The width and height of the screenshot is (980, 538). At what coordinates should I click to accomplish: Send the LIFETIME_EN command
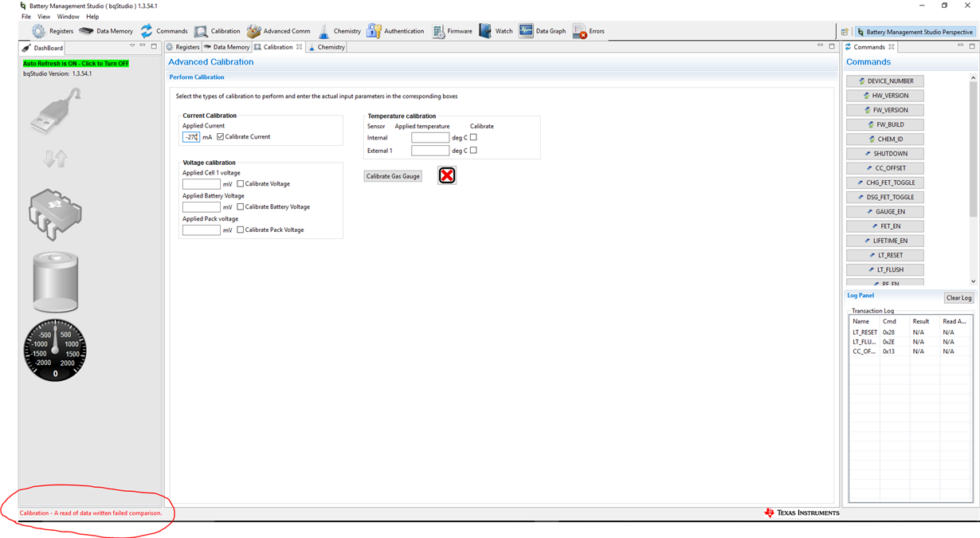(885, 241)
